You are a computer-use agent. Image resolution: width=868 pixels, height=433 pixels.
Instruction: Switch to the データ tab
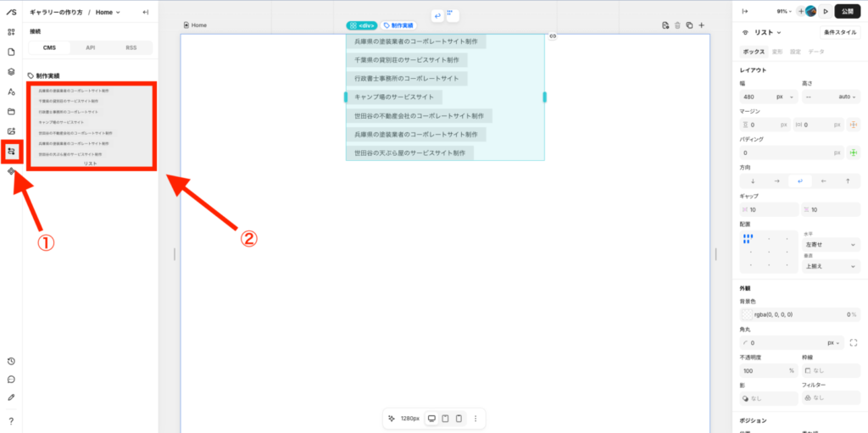pos(815,53)
